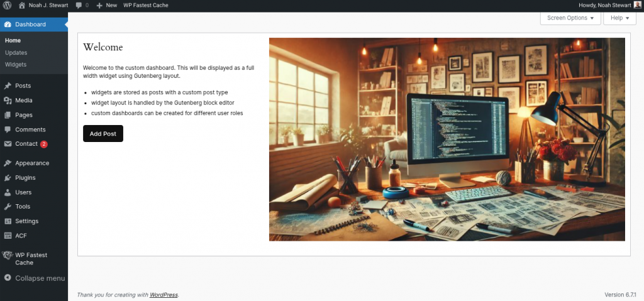The height and width of the screenshot is (301, 644).
Task: Click the plus New icon in admin bar
Action: tap(99, 5)
